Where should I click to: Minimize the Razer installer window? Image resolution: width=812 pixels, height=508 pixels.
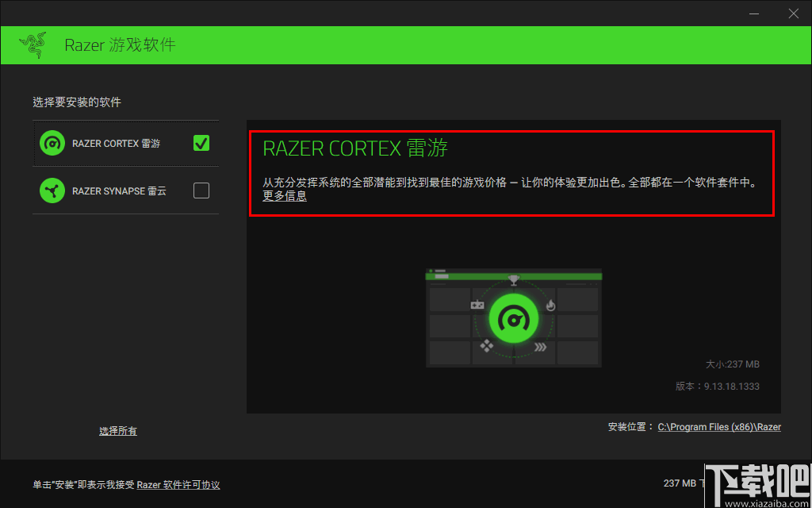pos(754,13)
